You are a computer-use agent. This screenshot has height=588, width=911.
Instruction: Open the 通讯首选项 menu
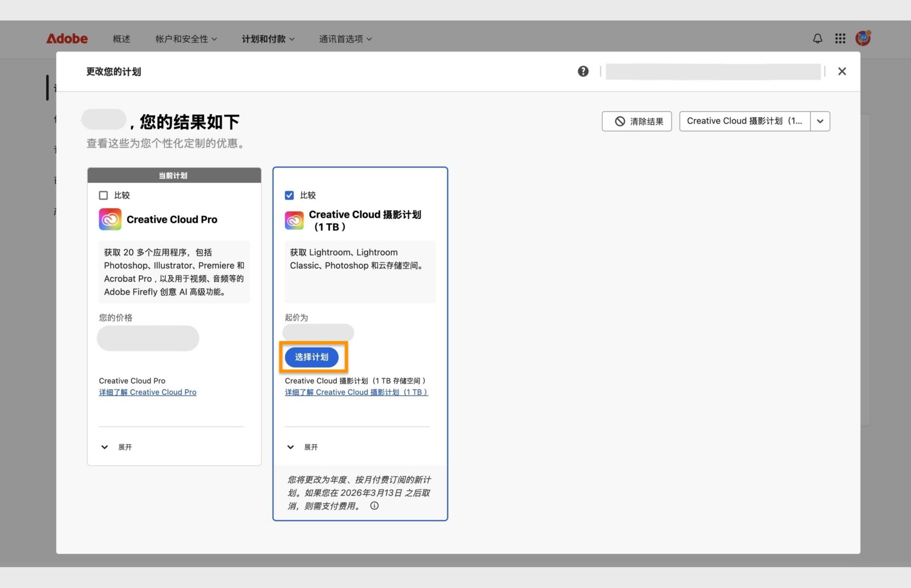(x=345, y=39)
